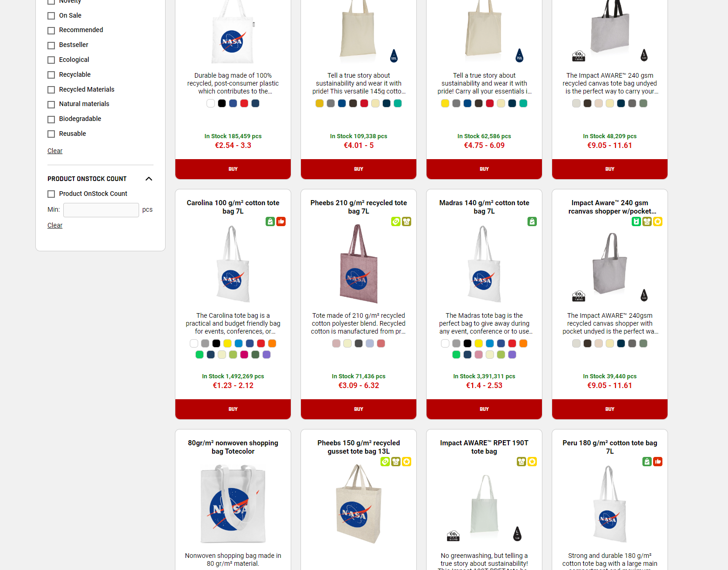Enable the Recycled Materials filter
The width and height of the screenshot is (728, 570).
click(51, 90)
